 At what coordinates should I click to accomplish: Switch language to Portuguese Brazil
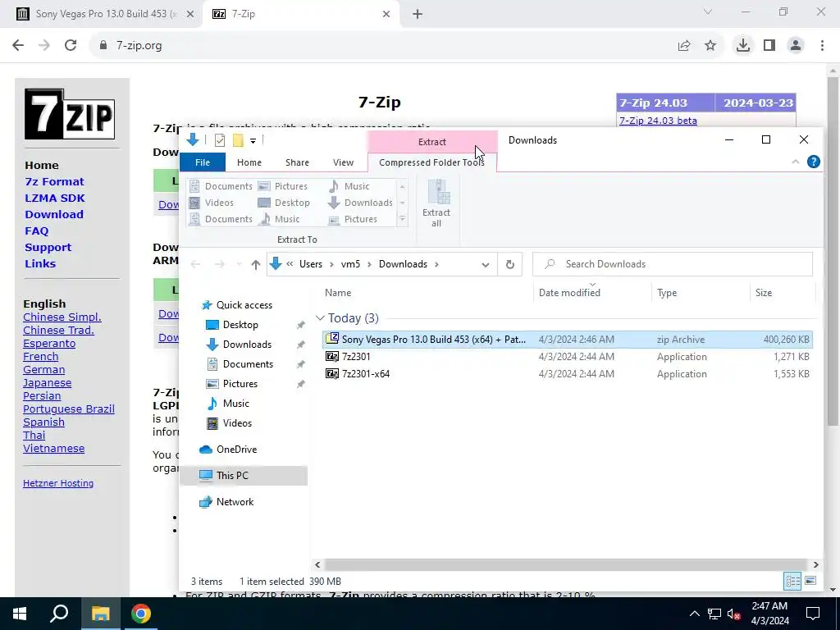[69, 409]
